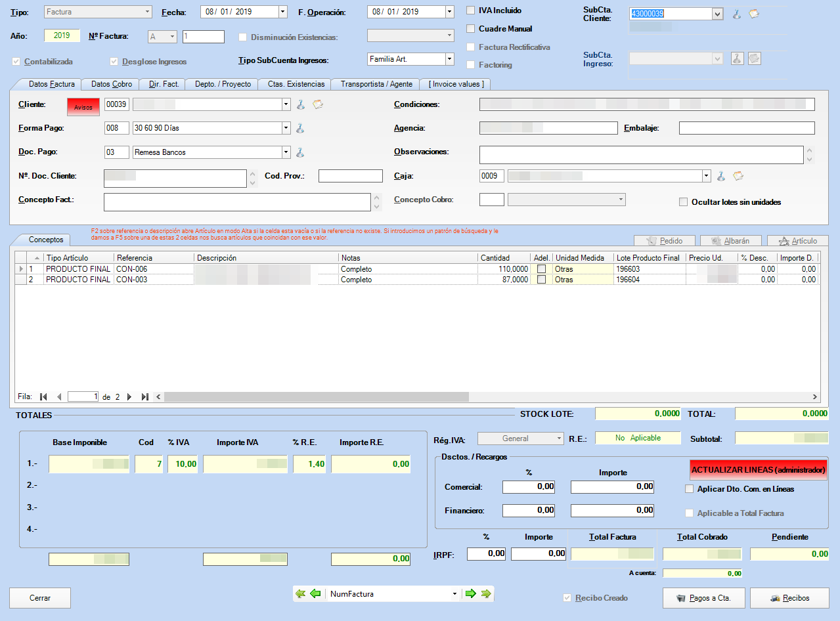Click the red ACTUALIZAR LINEAS button

tap(759, 470)
